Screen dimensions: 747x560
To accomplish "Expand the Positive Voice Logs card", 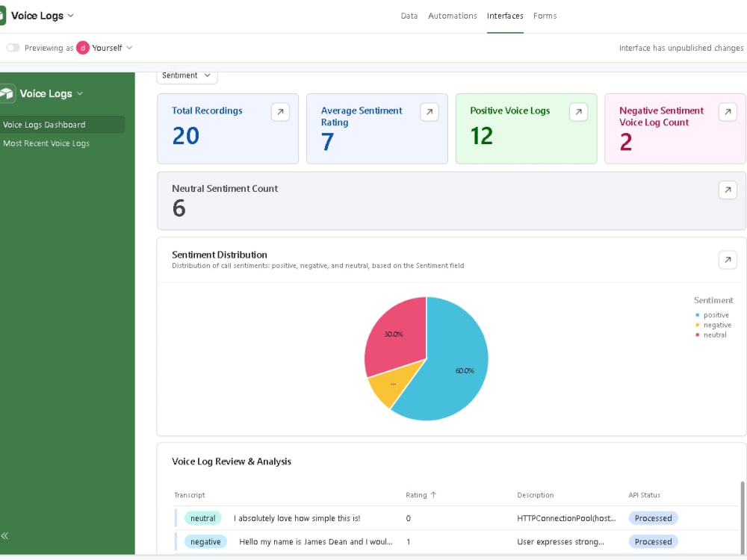I will pyautogui.click(x=578, y=112).
